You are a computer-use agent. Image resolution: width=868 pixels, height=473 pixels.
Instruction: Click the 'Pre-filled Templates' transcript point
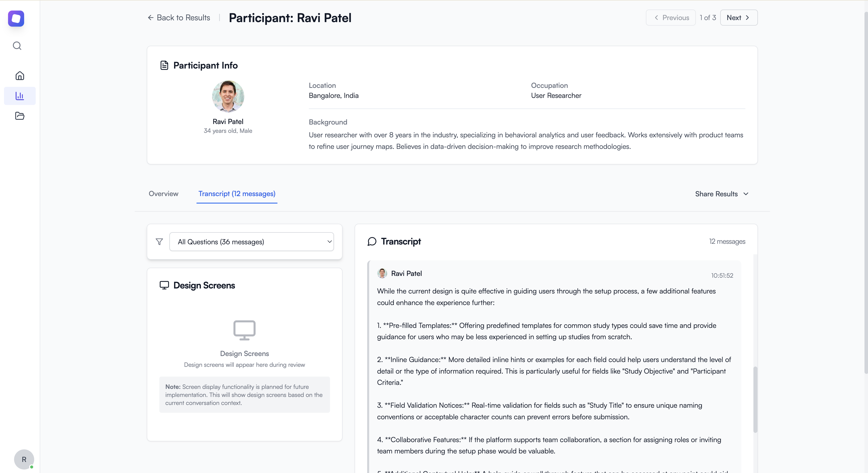tap(547, 331)
